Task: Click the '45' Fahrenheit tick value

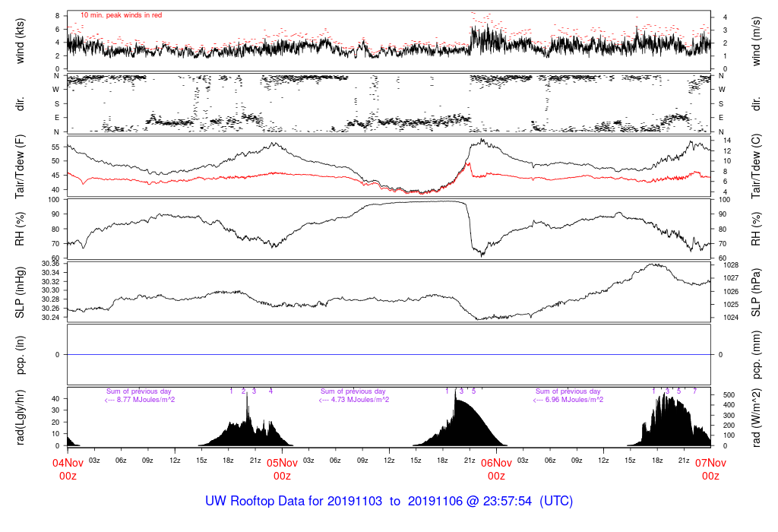Action: pos(55,176)
